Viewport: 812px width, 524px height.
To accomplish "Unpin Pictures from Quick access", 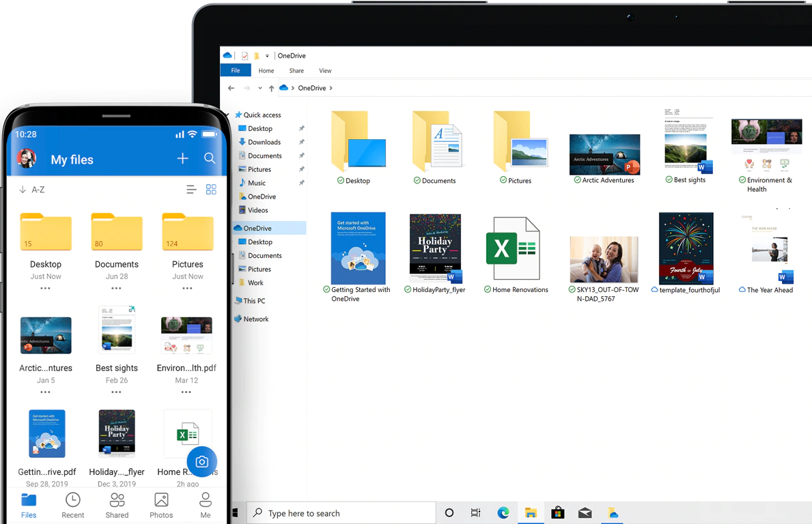I will click(x=302, y=169).
